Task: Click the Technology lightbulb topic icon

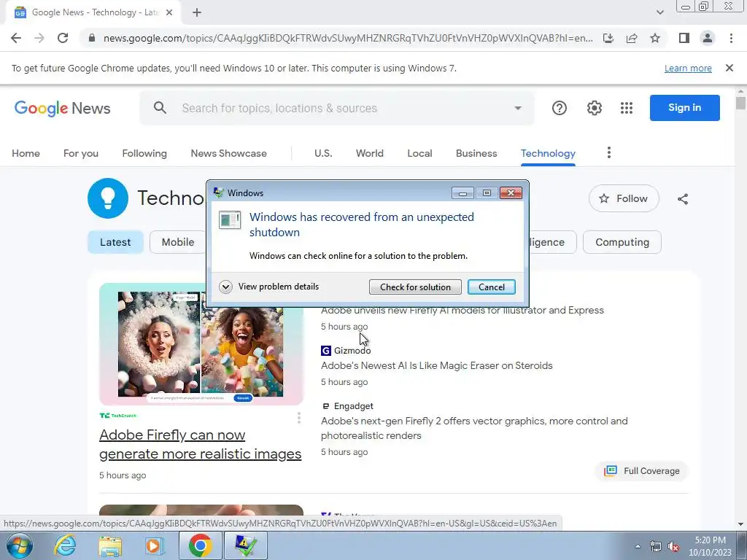Action: [x=108, y=198]
